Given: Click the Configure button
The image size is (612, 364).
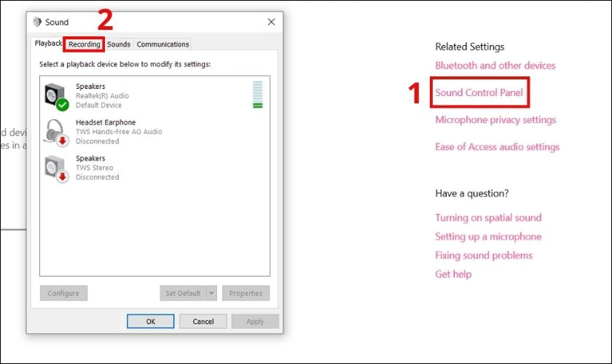Looking at the screenshot, I should click(63, 293).
